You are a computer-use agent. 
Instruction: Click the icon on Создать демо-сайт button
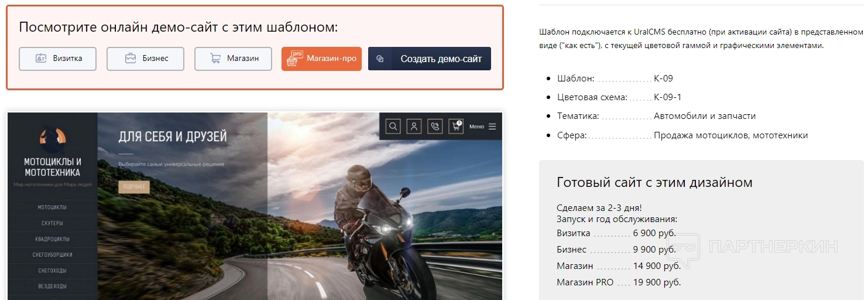click(380, 59)
